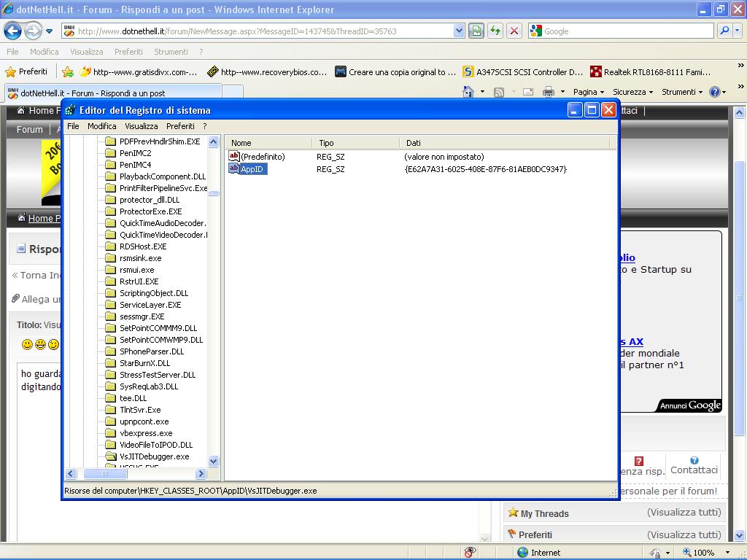
Task: Toggle compatibility view icon in address bar
Action: tap(476, 31)
